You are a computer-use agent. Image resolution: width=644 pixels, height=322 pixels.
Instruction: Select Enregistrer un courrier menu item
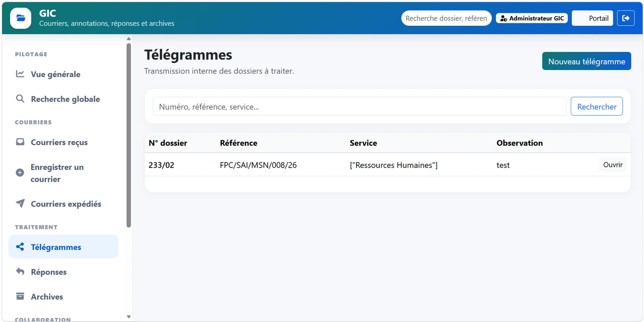[x=64, y=173]
